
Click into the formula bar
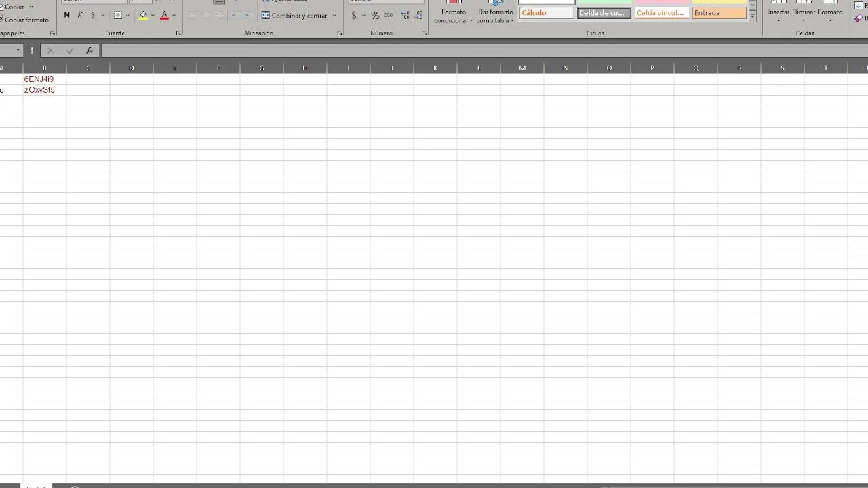pos(484,50)
